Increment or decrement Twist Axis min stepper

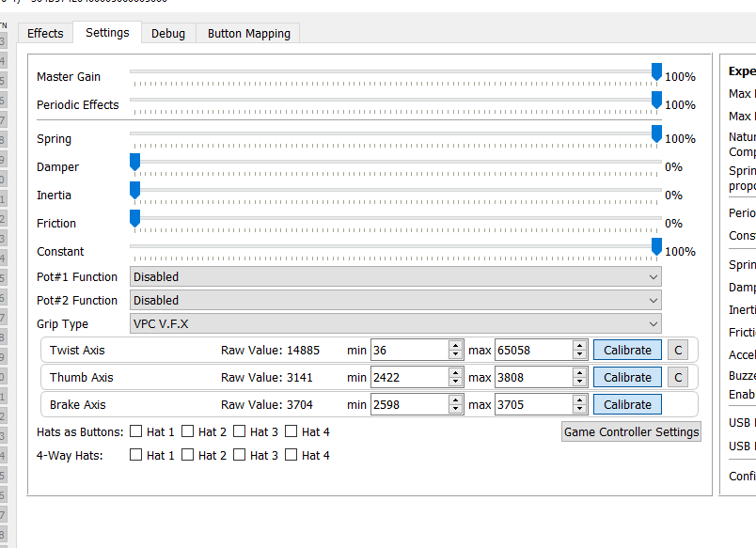tap(456, 351)
